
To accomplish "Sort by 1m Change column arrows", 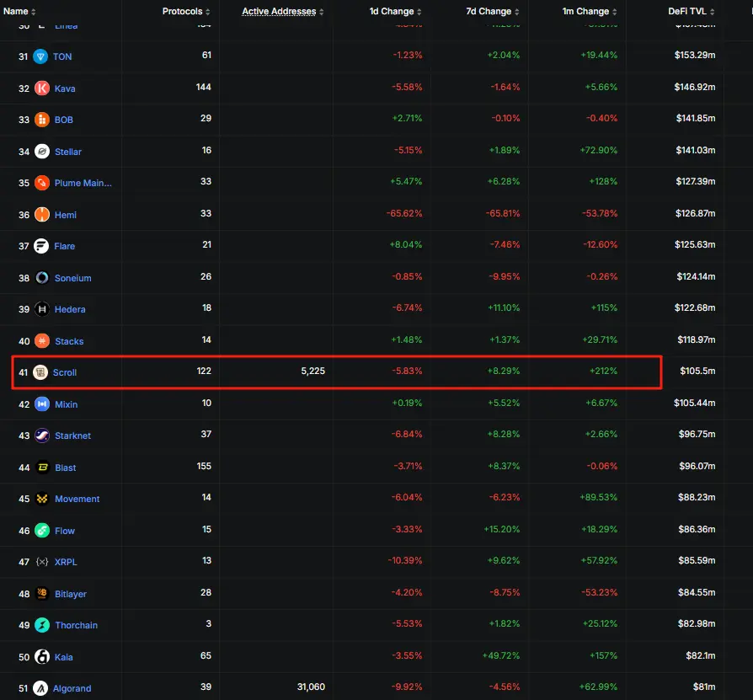I will 615,12.
